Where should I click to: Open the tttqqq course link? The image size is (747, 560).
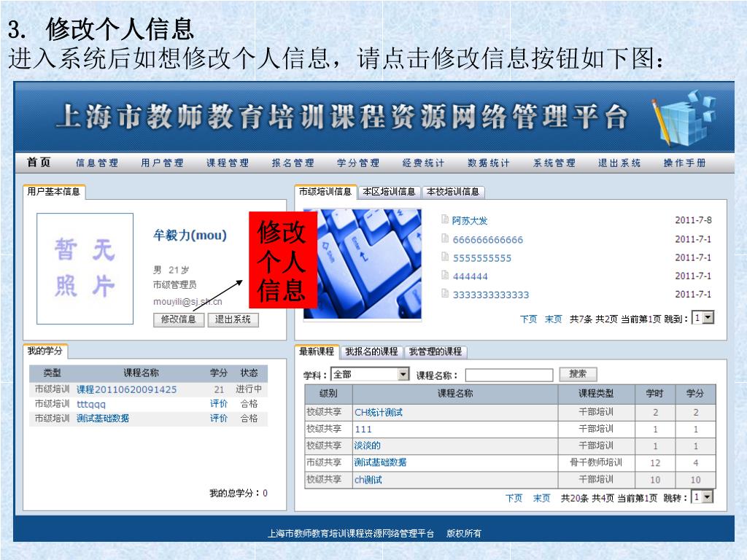point(91,404)
